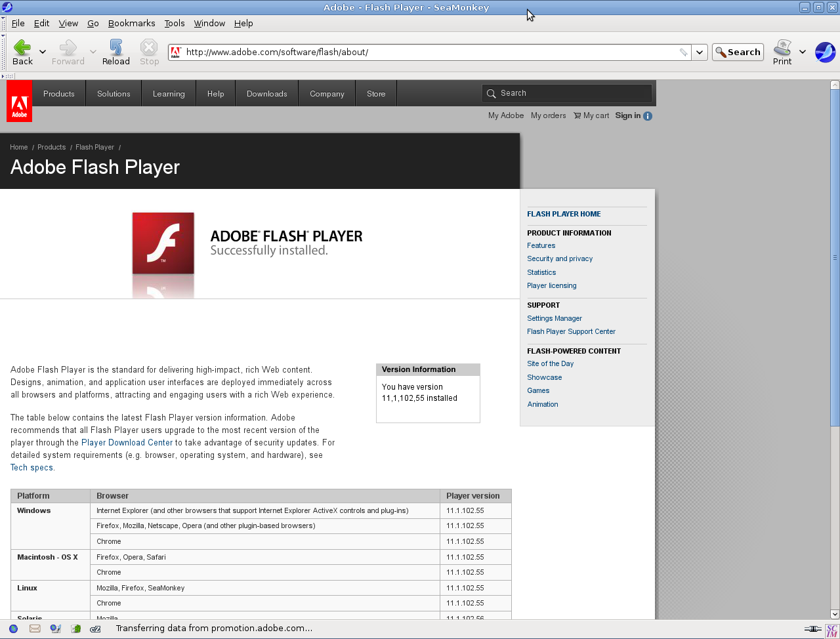
Task: Reload the current page
Action: pyautogui.click(x=116, y=52)
